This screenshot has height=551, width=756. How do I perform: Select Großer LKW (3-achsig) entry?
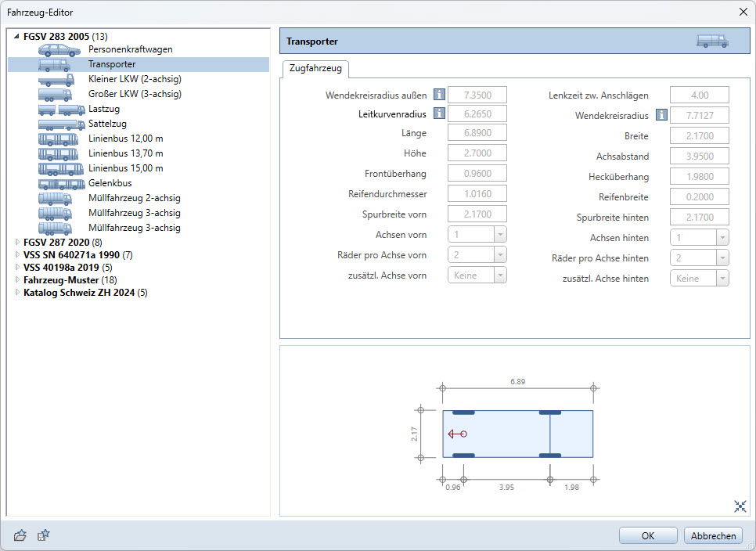pos(135,94)
